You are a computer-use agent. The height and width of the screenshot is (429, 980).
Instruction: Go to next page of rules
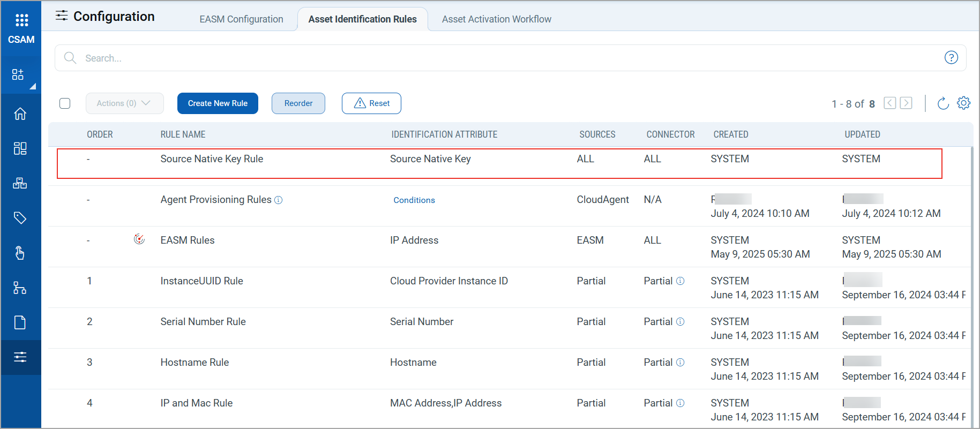pyautogui.click(x=906, y=103)
